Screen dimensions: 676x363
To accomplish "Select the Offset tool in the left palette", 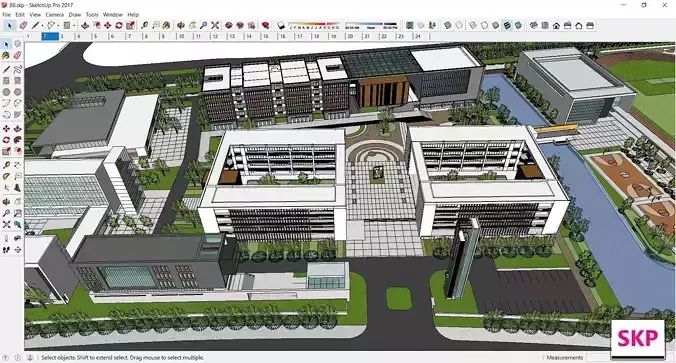I will point(17,151).
